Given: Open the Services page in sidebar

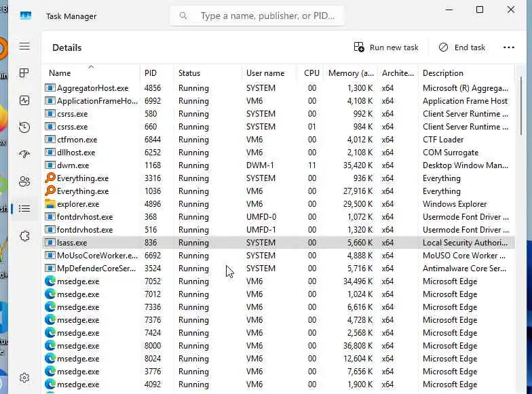Looking at the screenshot, I should (x=24, y=236).
